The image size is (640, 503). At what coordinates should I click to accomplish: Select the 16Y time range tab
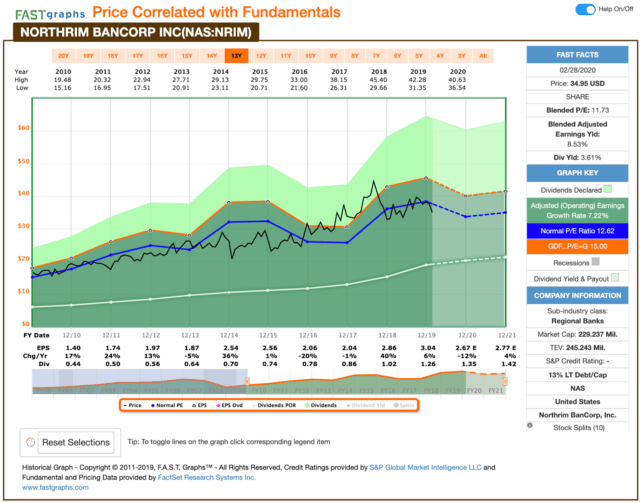(162, 56)
